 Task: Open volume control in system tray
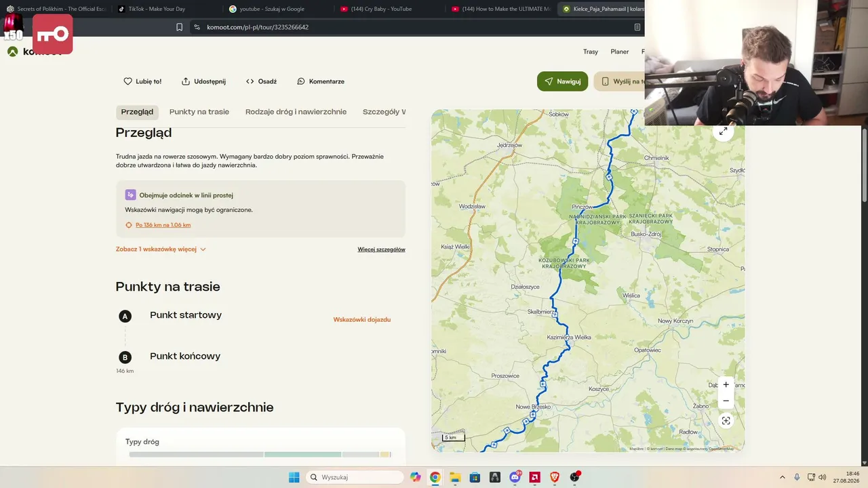pyautogui.click(x=823, y=477)
